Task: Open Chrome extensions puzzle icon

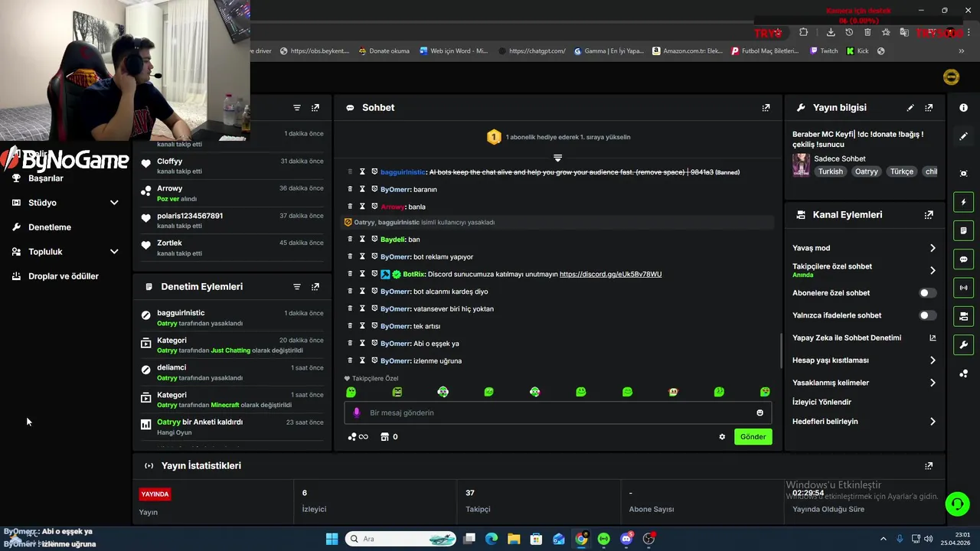Action: [803, 32]
